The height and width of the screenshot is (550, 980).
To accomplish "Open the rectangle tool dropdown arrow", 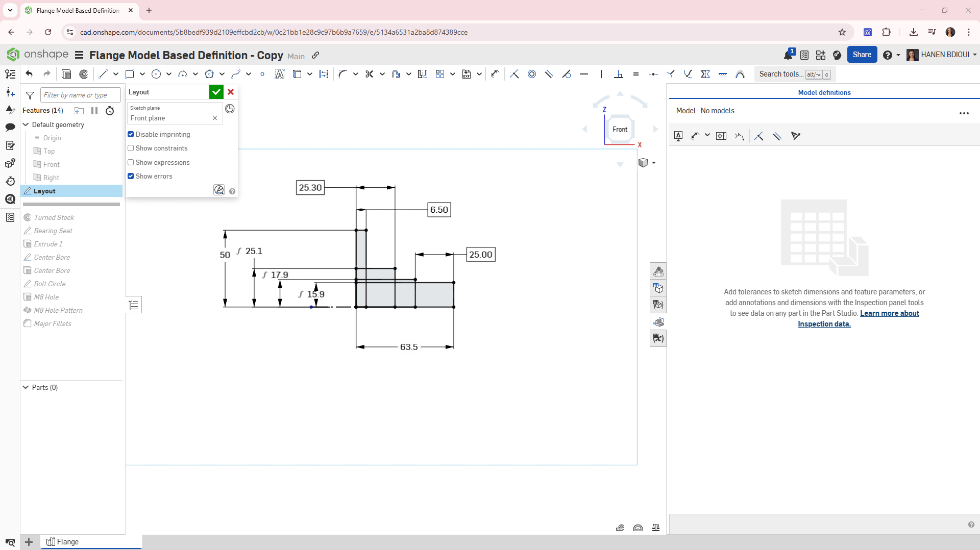I will tap(142, 74).
